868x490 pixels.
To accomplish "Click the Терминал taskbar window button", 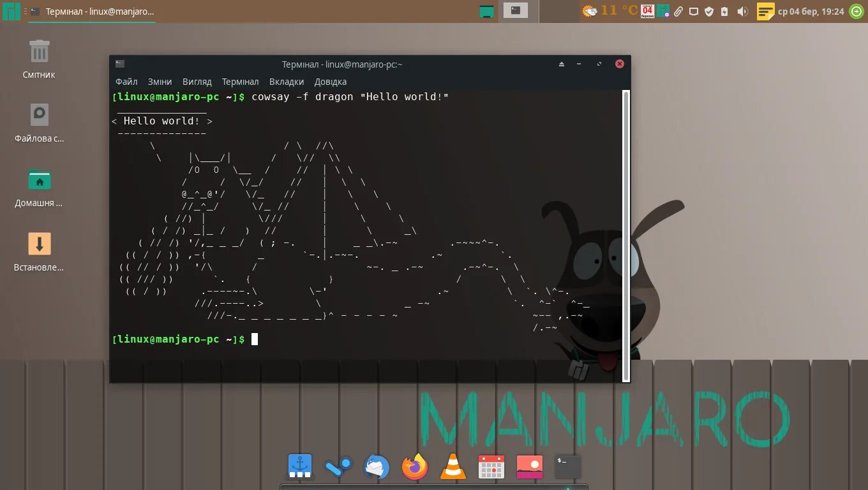I will click(93, 11).
